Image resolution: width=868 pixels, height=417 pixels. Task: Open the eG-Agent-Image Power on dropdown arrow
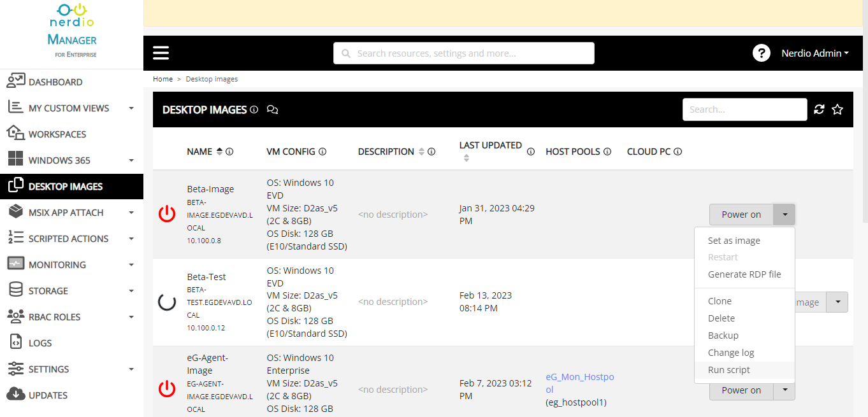tap(785, 390)
